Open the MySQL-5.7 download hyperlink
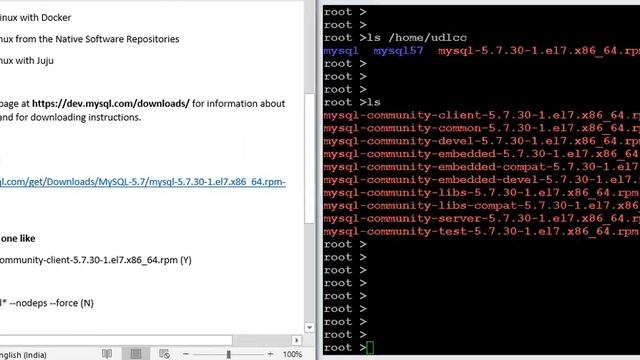This screenshot has width=640, height=360. coord(142,182)
